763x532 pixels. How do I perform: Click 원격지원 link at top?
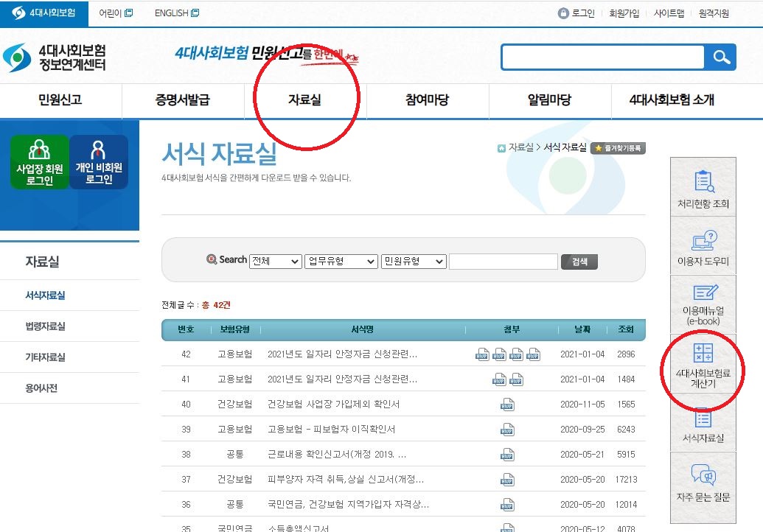714,13
